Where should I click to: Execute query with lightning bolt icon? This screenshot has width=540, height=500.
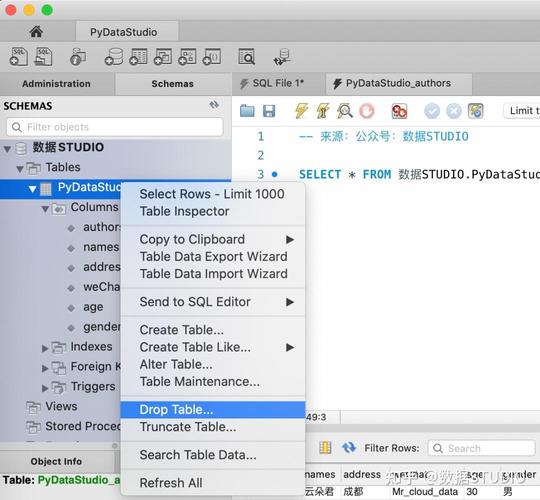[x=301, y=111]
